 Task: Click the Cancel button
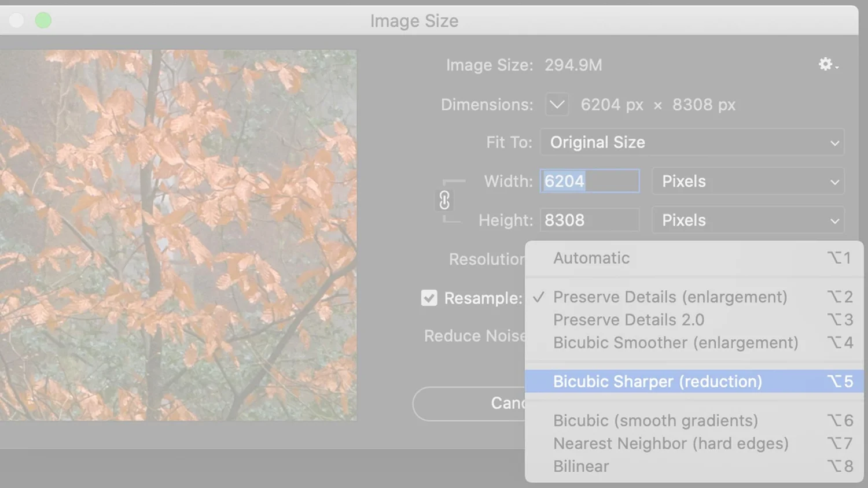pyautogui.click(x=469, y=403)
